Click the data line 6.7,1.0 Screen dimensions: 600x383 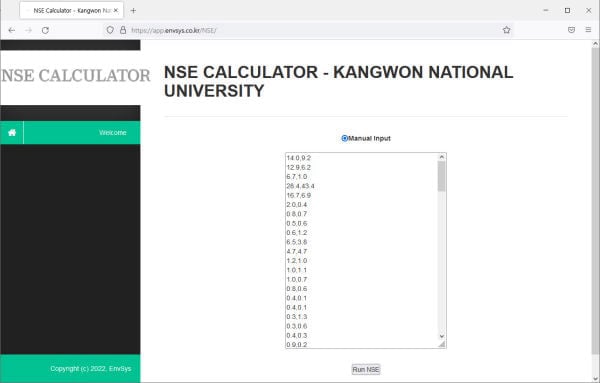tap(297, 177)
